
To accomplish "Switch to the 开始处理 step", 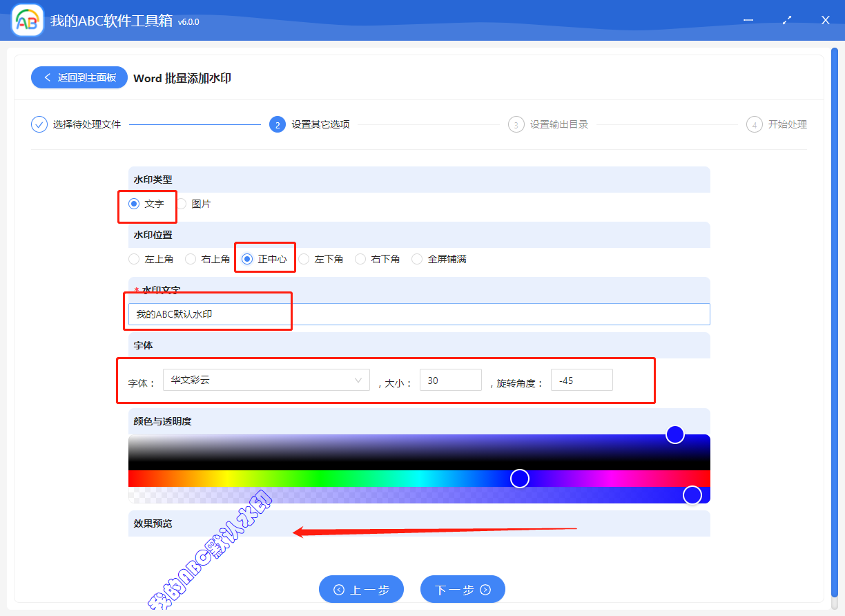I will point(777,124).
